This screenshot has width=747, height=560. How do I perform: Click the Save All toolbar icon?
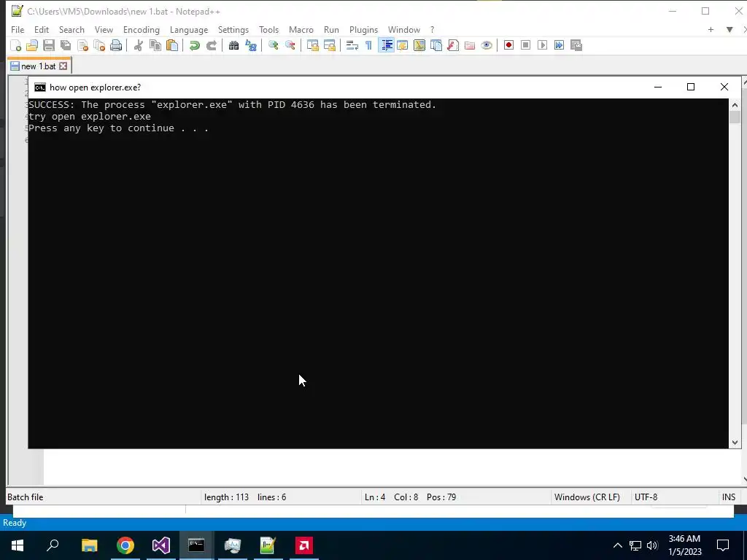tap(65, 45)
